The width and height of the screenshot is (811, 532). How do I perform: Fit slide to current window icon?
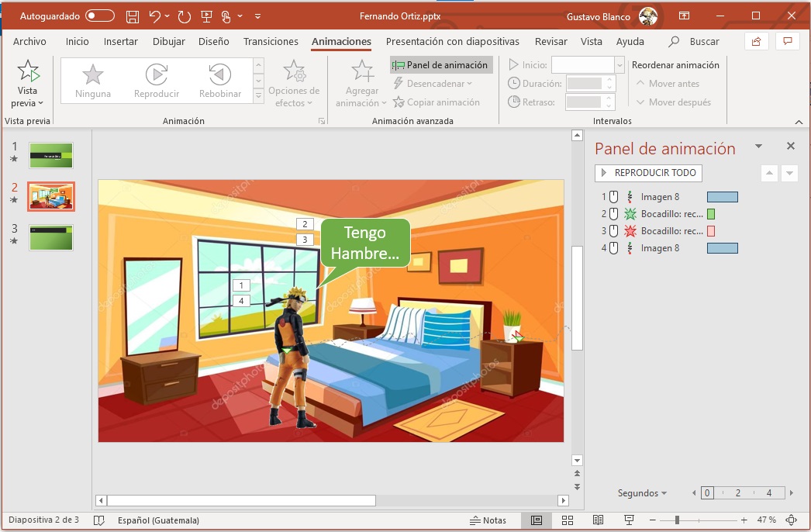point(791,520)
